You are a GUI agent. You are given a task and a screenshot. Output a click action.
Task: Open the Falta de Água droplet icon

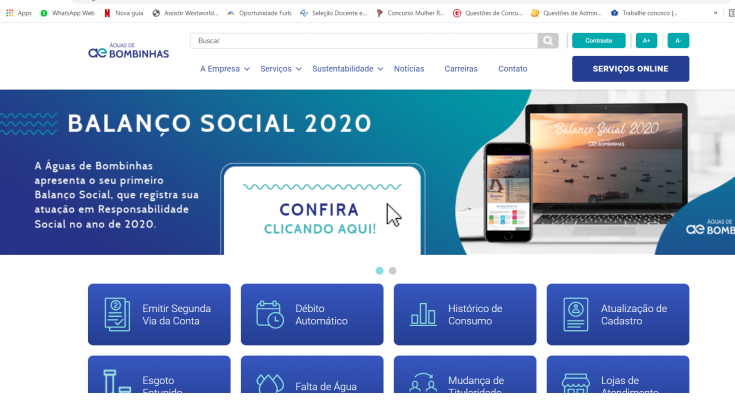tap(270, 383)
